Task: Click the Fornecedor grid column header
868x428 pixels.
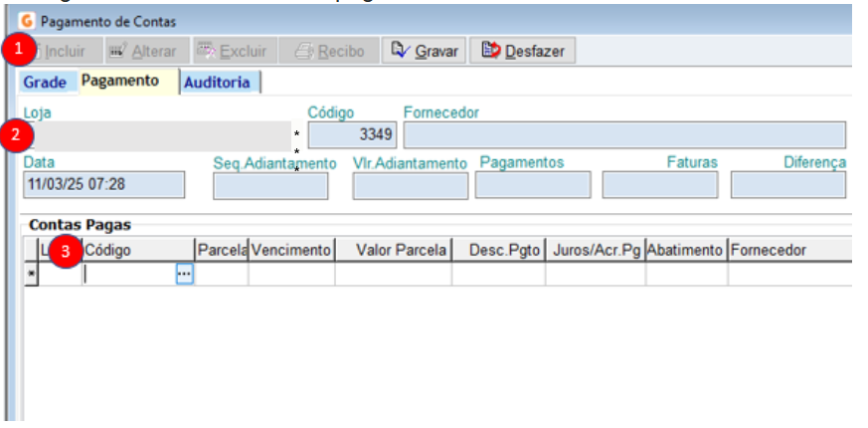Action: tap(789, 250)
